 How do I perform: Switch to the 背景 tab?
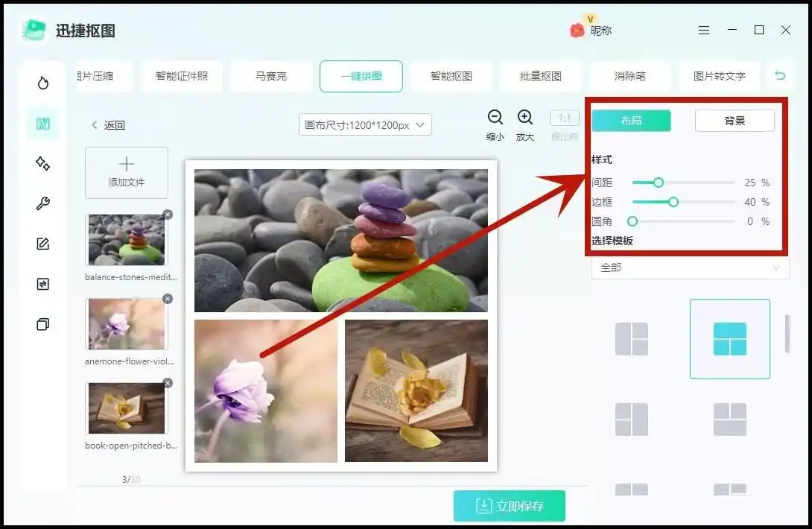pyautogui.click(x=735, y=121)
